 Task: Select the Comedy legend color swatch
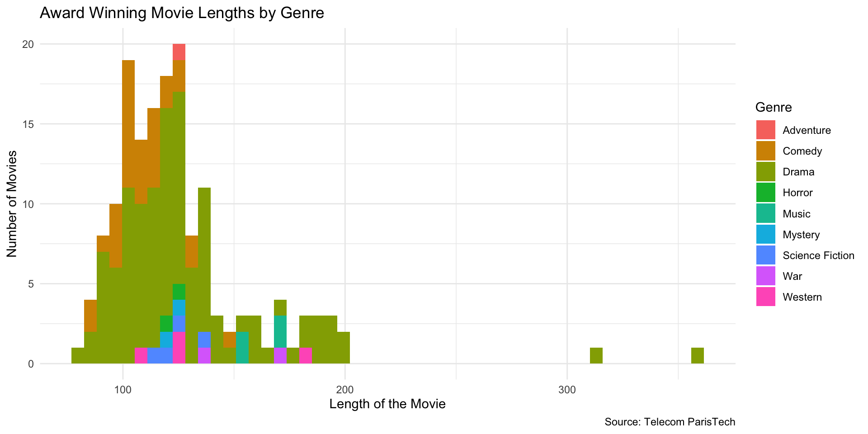coord(765,151)
